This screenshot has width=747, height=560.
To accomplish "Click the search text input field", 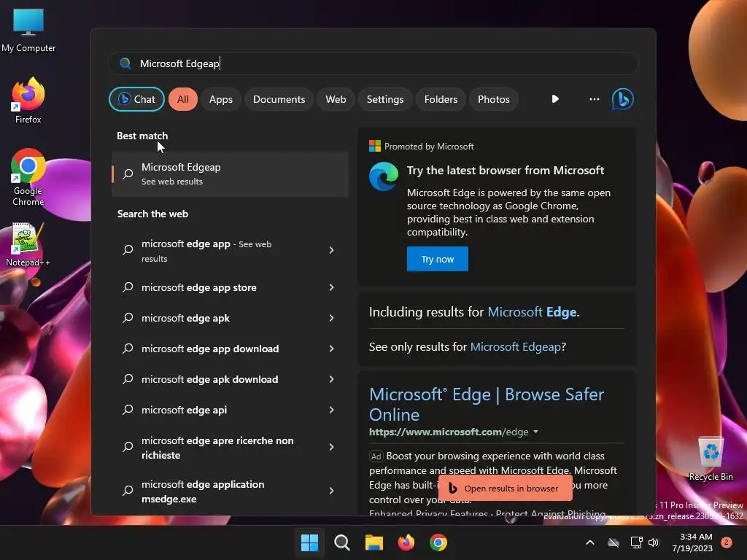I will point(373,63).
